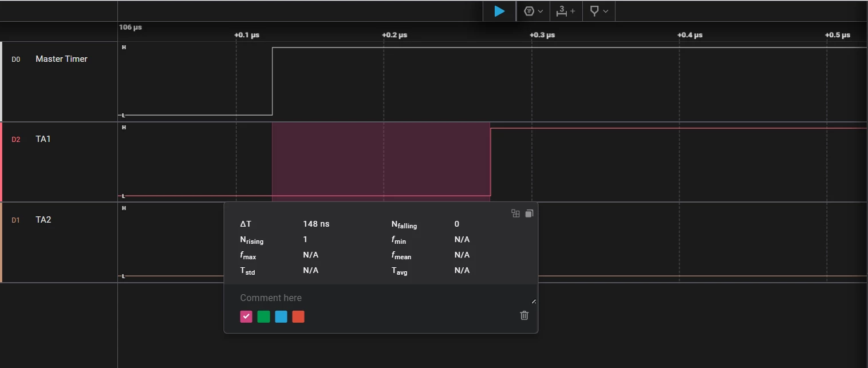
Task: Choose the blue measurement color
Action: tap(281, 316)
